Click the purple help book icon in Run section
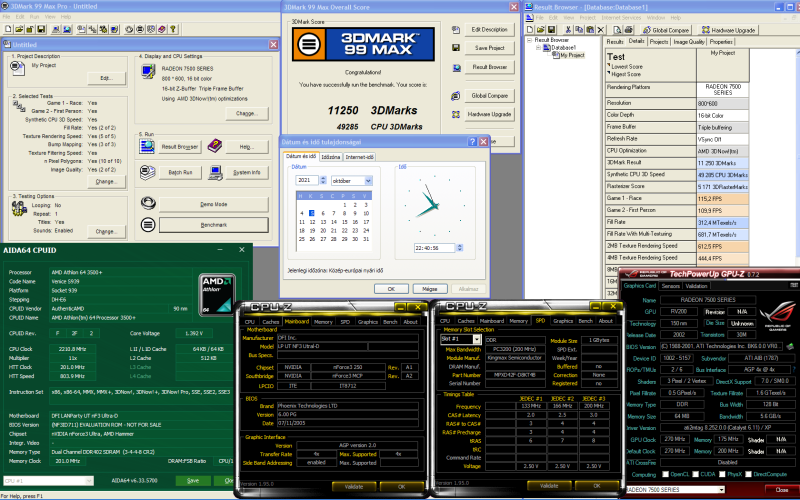The width and height of the screenshot is (800, 500). coord(215,146)
